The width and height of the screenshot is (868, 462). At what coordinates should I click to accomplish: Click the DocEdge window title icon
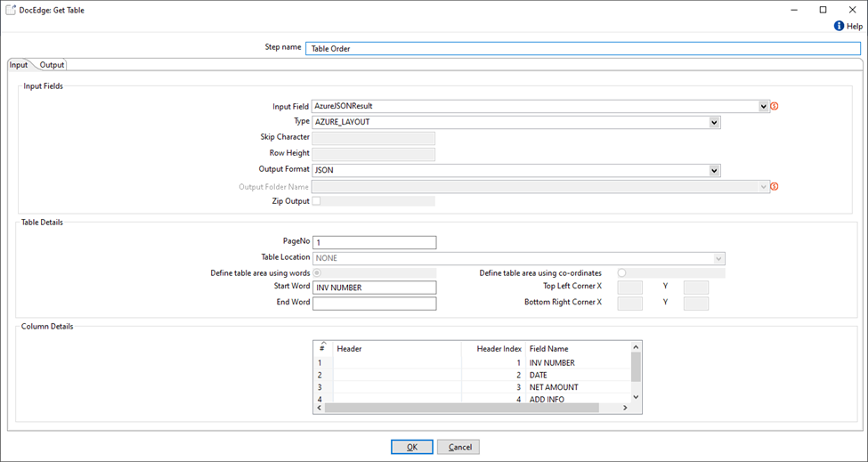(x=11, y=10)
